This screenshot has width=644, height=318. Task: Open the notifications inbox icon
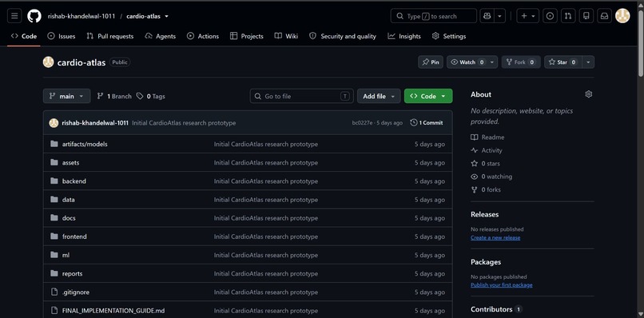(605, 16)
